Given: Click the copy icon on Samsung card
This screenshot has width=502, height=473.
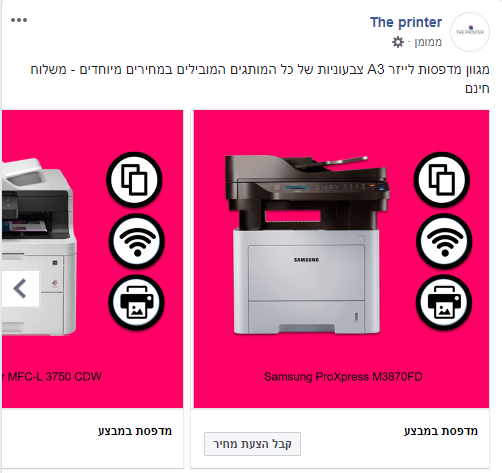Looking at the screenshot, I should tap(442, 180).
